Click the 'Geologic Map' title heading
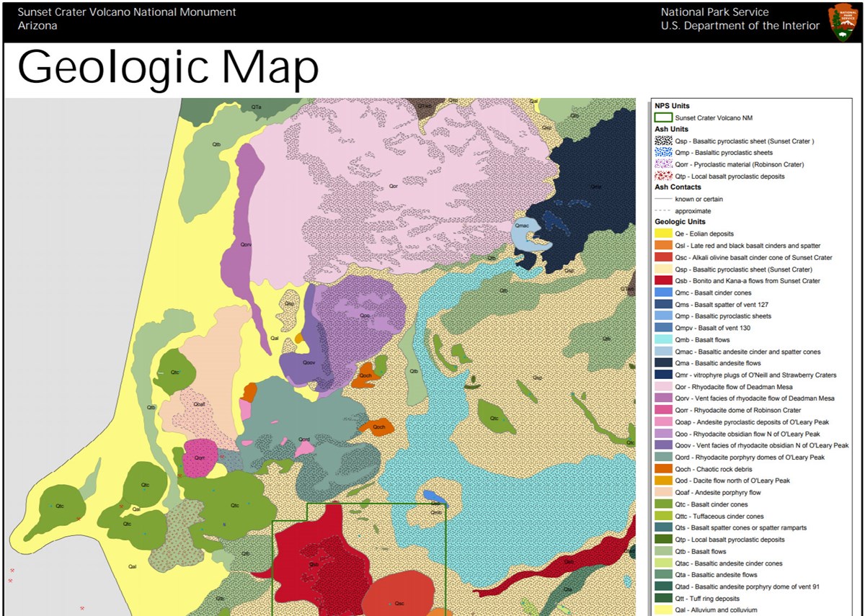Viewport: 865px width, 616px height. tap(168, 69)
